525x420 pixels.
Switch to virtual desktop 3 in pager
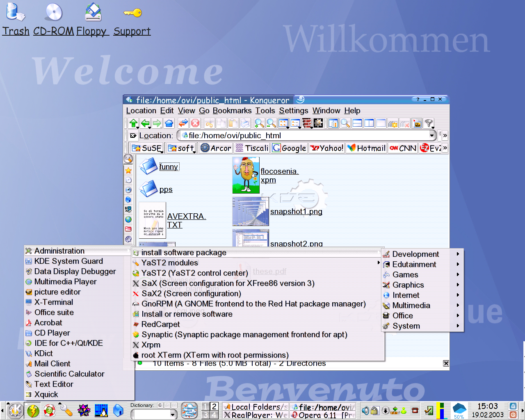coord(205,415)
